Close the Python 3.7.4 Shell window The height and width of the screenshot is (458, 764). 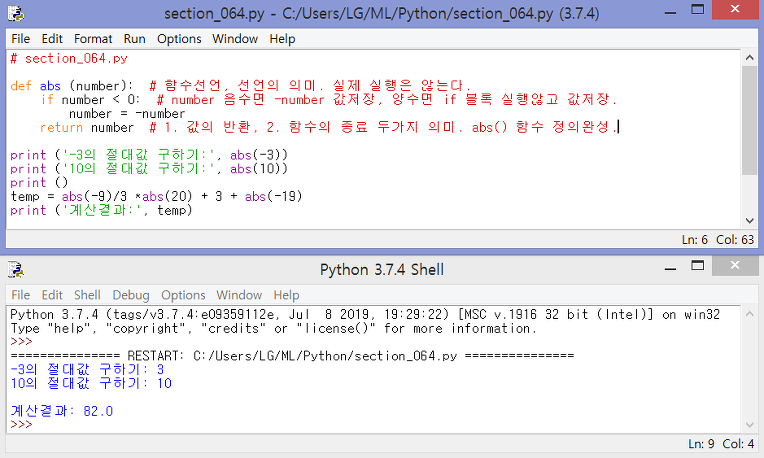(x=735, y=266)
